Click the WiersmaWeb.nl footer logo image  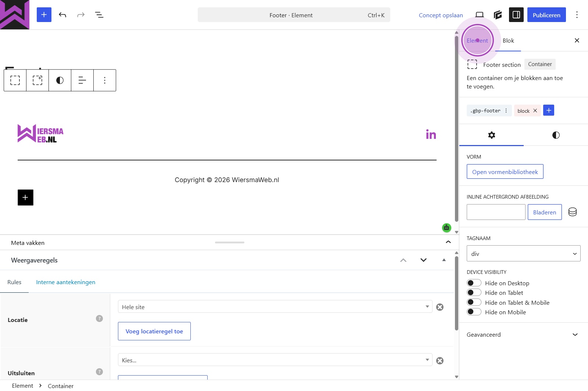(x=40, y=133)
